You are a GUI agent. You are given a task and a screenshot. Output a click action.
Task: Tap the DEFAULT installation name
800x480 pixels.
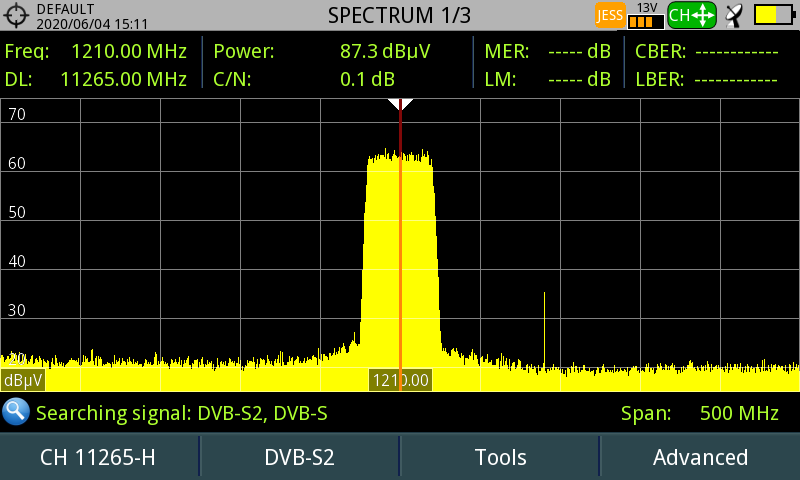[65, 9]
